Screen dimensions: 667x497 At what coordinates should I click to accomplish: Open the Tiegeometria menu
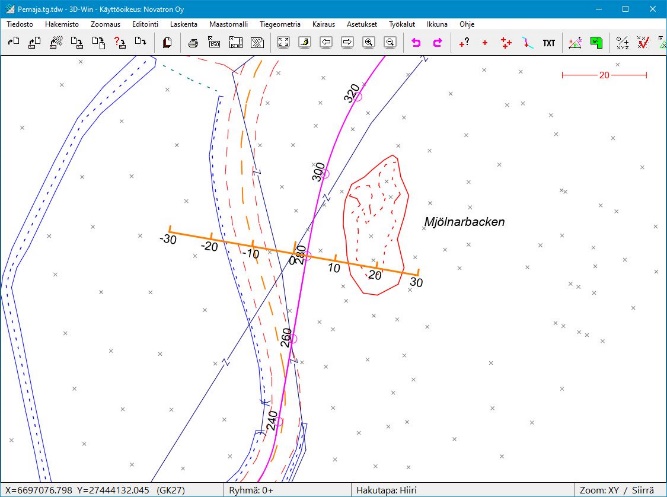click(280, 23)
